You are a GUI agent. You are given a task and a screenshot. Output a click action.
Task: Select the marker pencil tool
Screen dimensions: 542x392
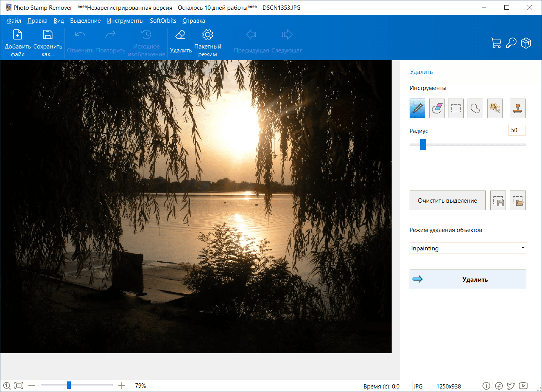pyautogui.click(x=417, y=108)
